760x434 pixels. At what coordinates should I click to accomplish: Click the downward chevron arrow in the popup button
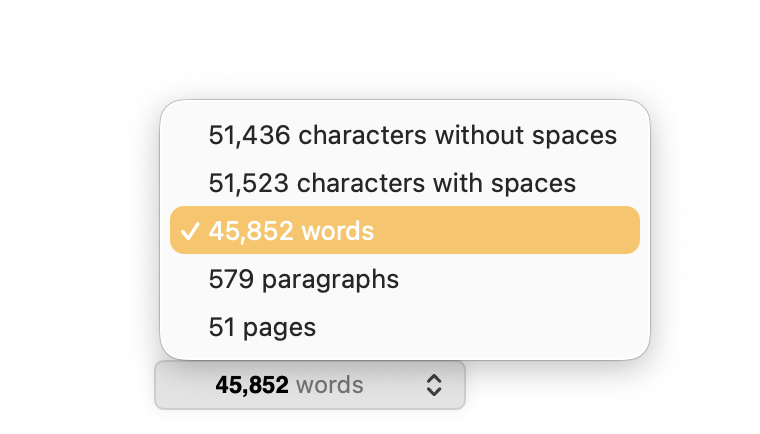pos(434,391)
